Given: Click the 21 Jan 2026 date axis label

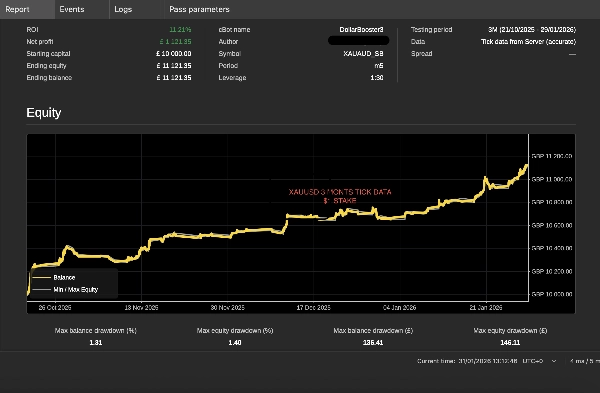Looking at the screenshot, I should 486,307.
